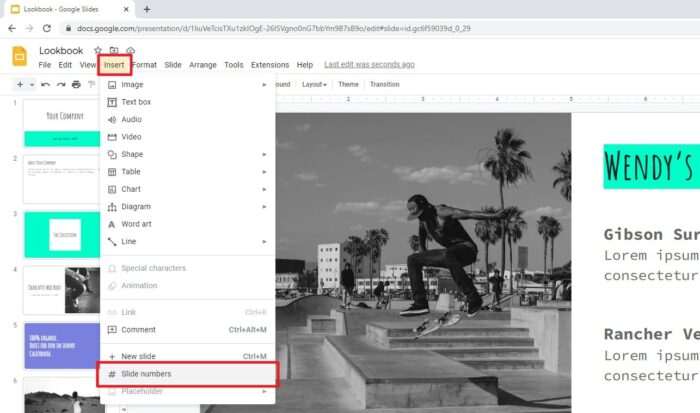The height and width of the screenshot is (413, 700).
Task: Click the redo arrow icon
Action: (x=61, y=84)
